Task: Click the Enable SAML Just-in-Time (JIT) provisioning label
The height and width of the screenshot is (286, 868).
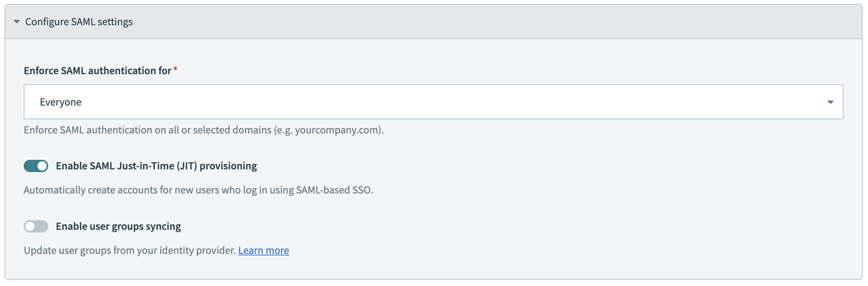Action: tap(157, 166)
